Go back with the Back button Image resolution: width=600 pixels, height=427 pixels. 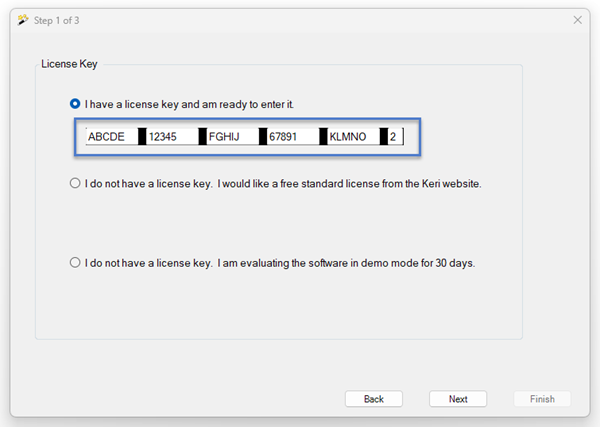click(x=374, y=399)
